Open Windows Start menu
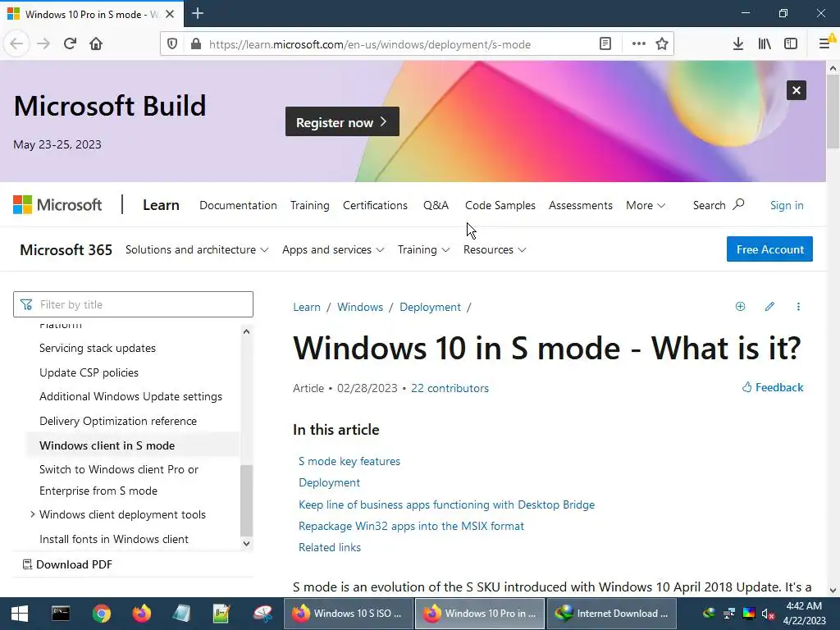 20,614
